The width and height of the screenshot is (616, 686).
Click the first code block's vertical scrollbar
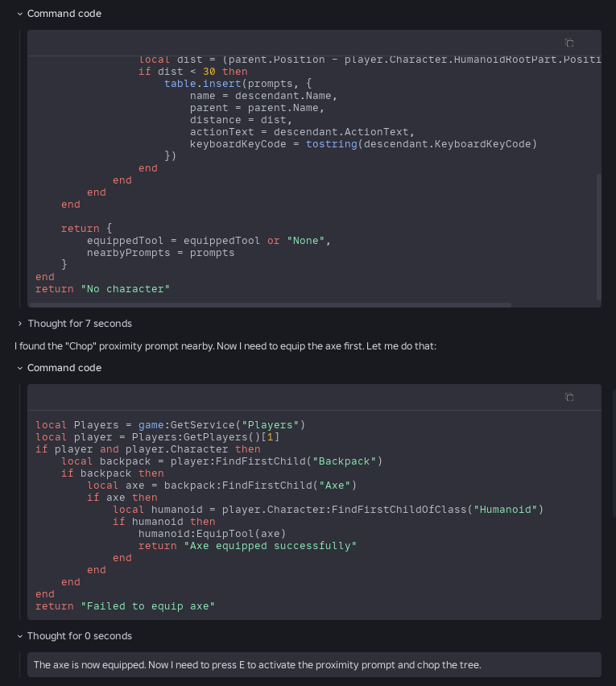point(598,237)
